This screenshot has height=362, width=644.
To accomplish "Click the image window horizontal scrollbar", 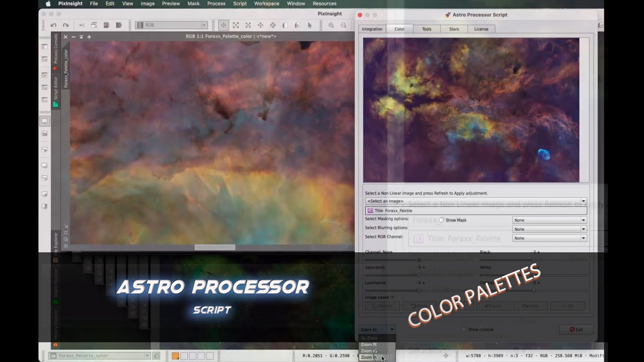I will [215, 247].
